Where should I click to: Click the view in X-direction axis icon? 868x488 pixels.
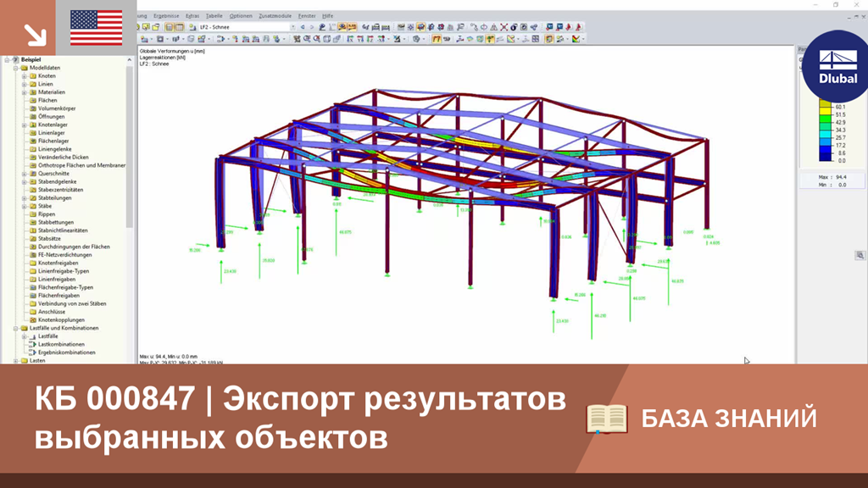tap(350, 39)
